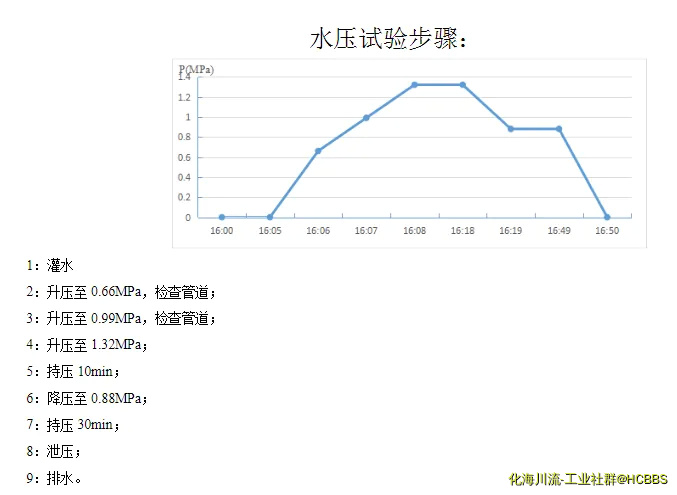The height and width of the screenshot is (495, 677).
Task: Select the 1.2 pressure axis value
Action: click(184, 98)
